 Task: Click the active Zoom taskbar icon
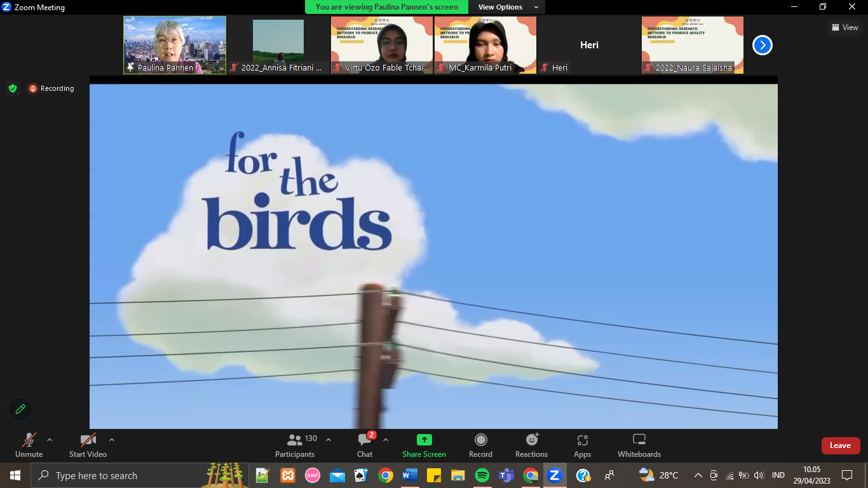pos(555,475)
